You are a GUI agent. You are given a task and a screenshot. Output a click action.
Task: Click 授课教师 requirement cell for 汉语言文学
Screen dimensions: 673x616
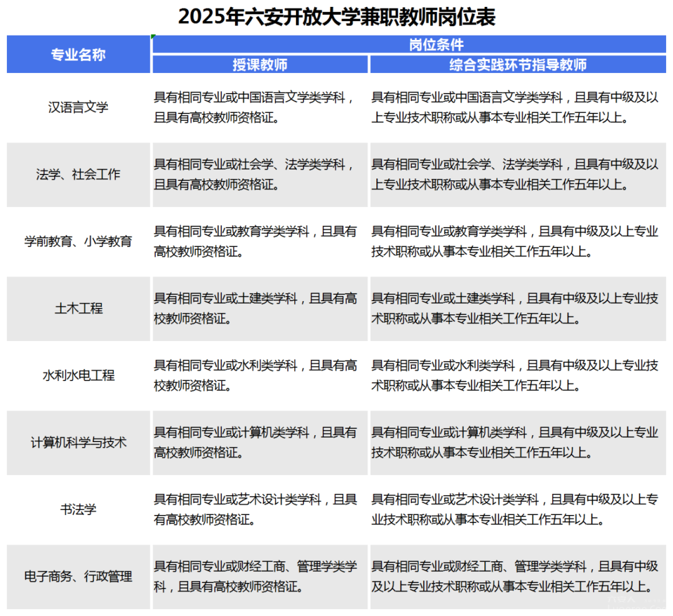(260, 107)
